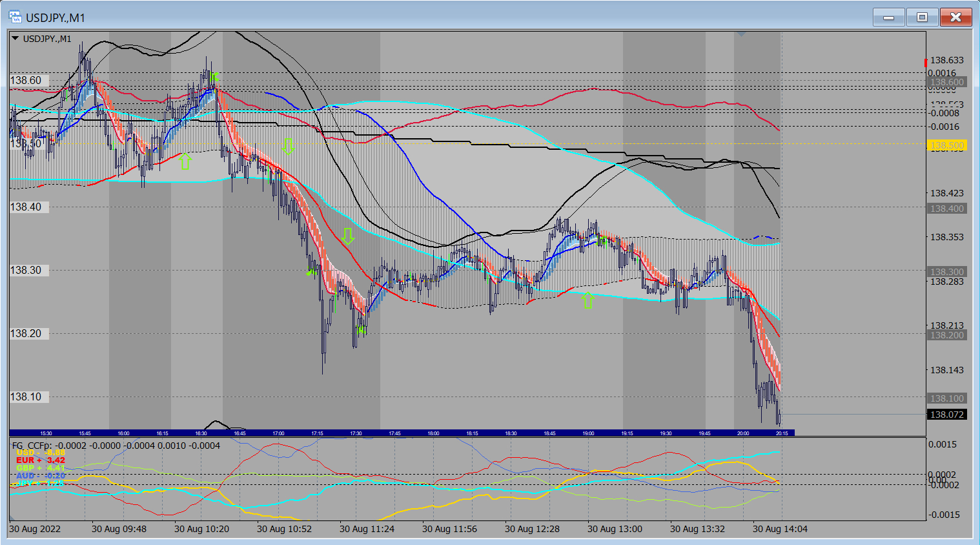Expand the USDJPY.,M1 chart dropdown triangle
Viewport: 980px width, 545px height.
(x=15, y=39)
